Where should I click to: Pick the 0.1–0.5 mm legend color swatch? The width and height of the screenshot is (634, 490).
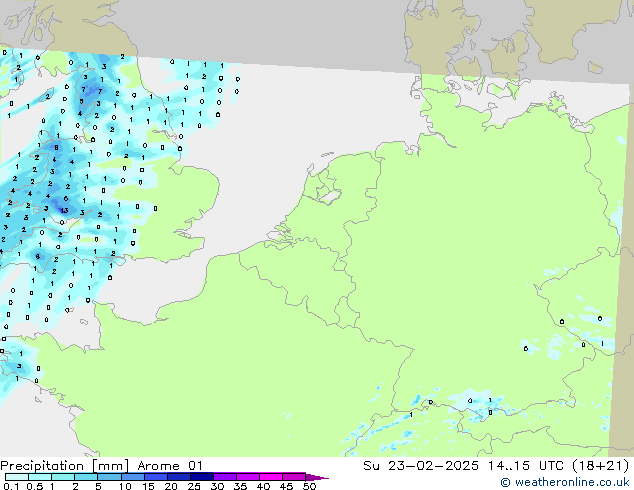(17, 477)
